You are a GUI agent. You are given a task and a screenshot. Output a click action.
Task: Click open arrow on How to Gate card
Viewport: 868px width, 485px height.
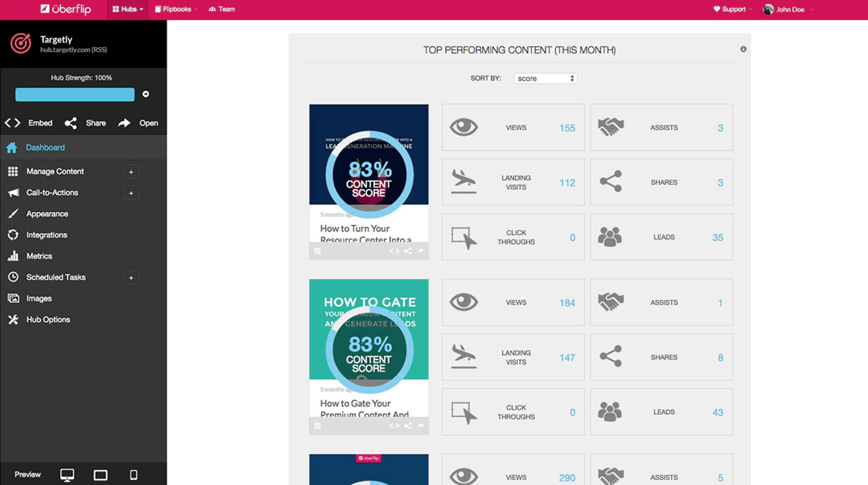click(421, 426)
